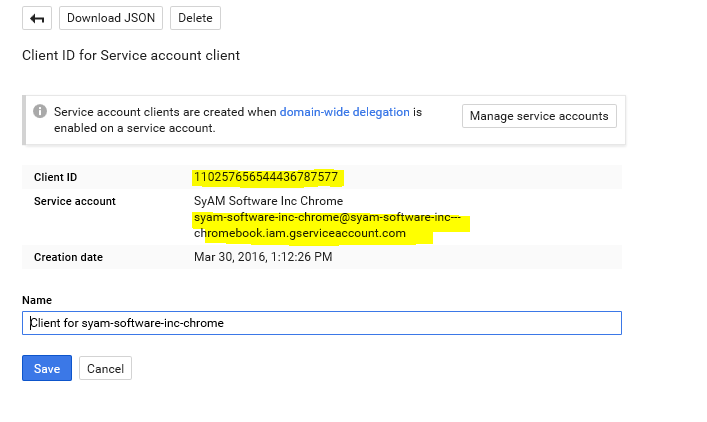Click the highlighted Client ID number

pos(266,177)
